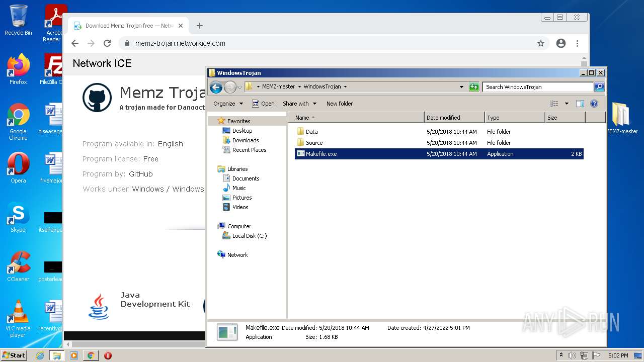This screenshot has width=644, height=362.
Task: Click Search WindowsTrojan field
Action: tap(537, 87)
